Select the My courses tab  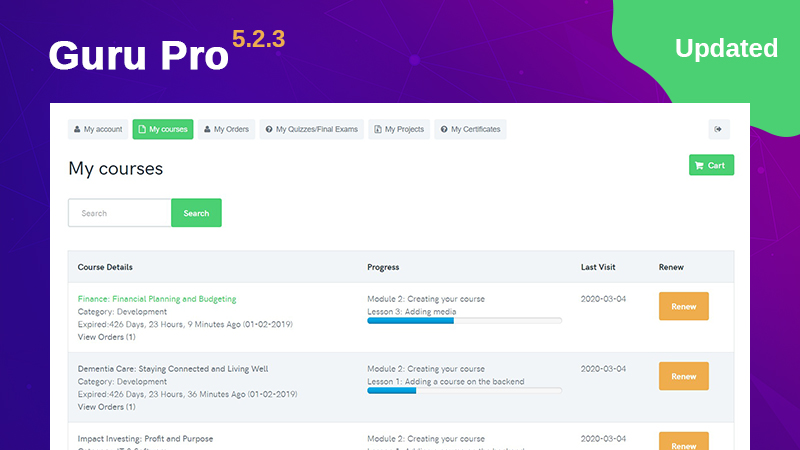pyautogui.click(x=162, y=129)
